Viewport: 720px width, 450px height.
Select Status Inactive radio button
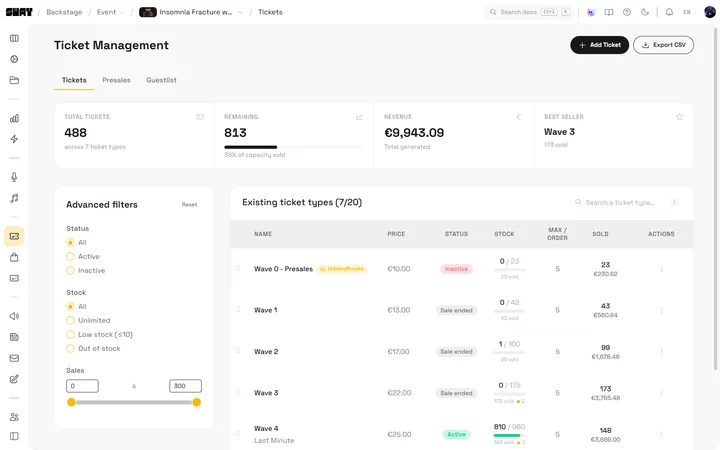(x=70, y=270)
